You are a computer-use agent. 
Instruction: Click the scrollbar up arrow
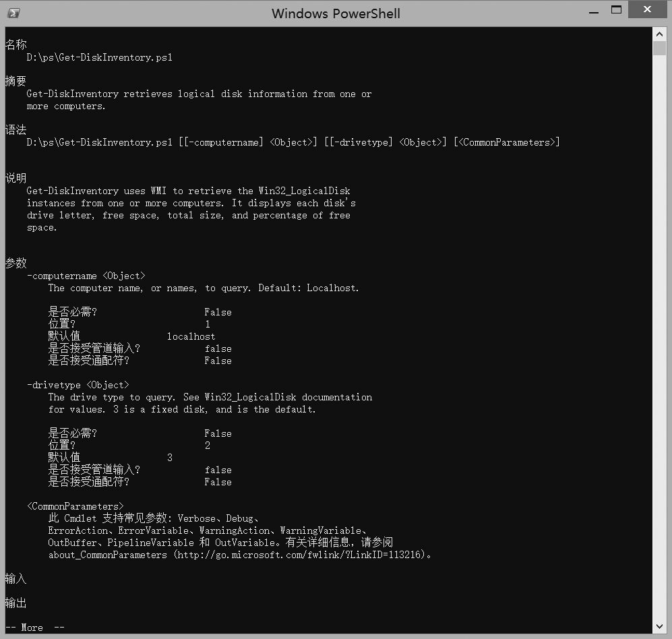pos(659,34)
